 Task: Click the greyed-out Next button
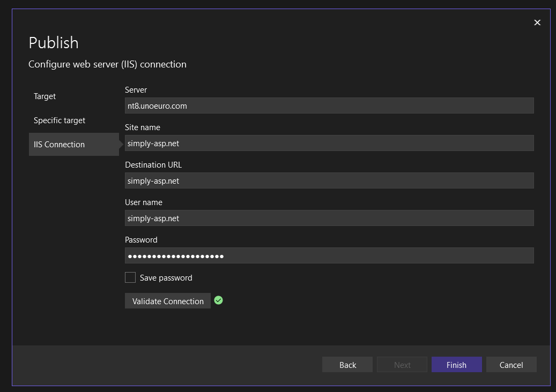pyautogui.click(x=402, y=365)
